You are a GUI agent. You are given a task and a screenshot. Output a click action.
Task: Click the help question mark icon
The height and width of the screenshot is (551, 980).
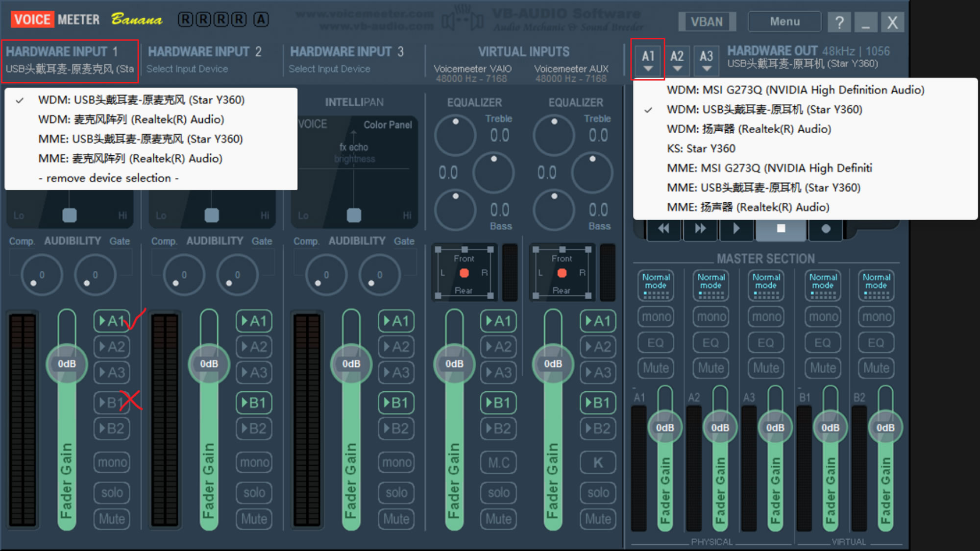point(839,22)
